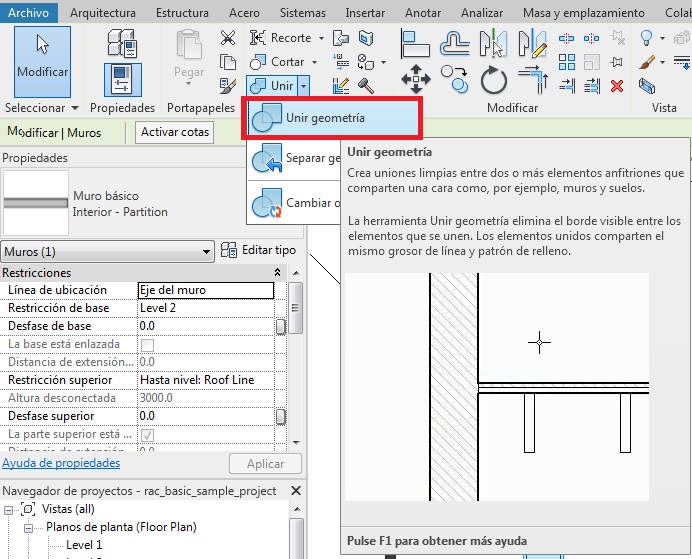Collapse the Restricciones section chevron
The width and height of the screenshot is (692, 559).
pyautogui.click(x=277, y=273)
